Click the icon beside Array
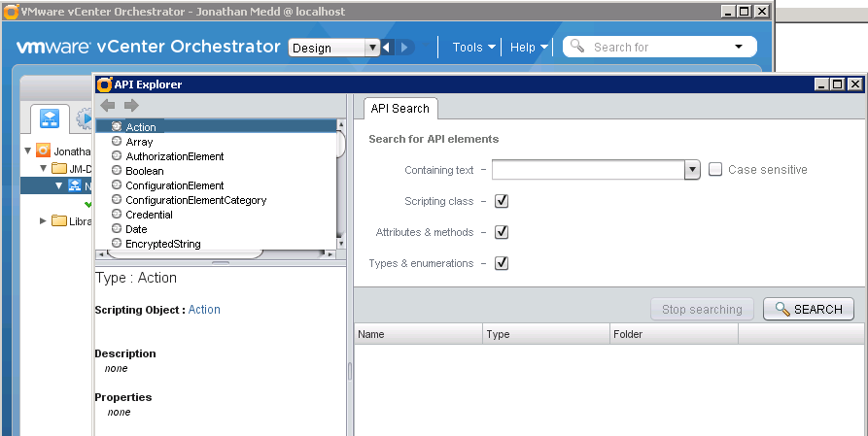The image size is (868, 436). click(x=117, y=141)
